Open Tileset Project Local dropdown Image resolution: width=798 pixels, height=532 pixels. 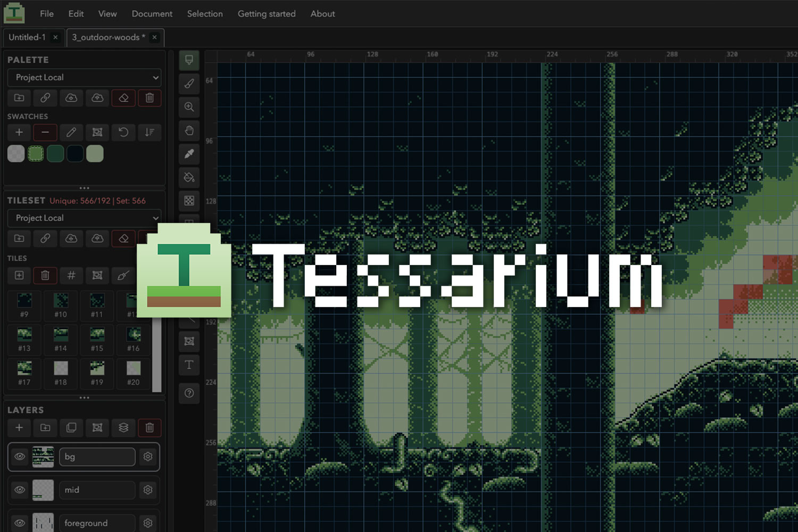click(84, 218)
